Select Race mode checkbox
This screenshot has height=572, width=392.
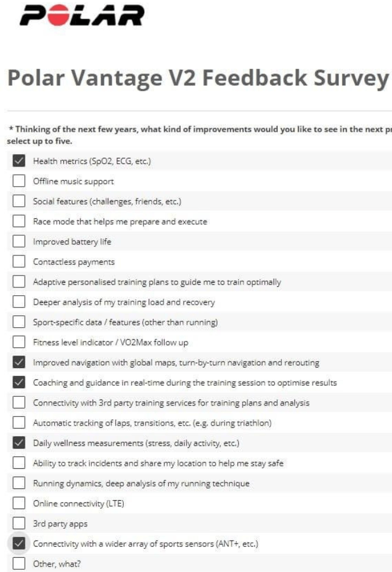click(19, 222)
